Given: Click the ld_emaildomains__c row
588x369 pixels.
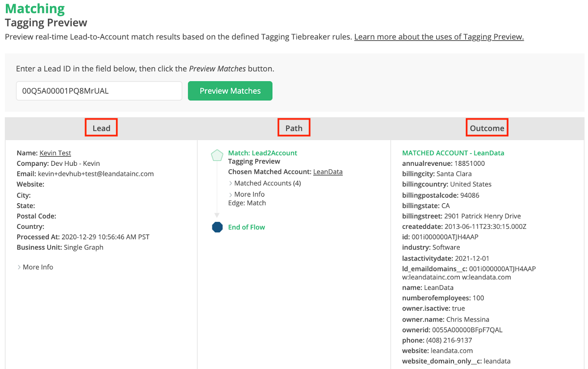Looking at the screenshot, I should point(469,273).
